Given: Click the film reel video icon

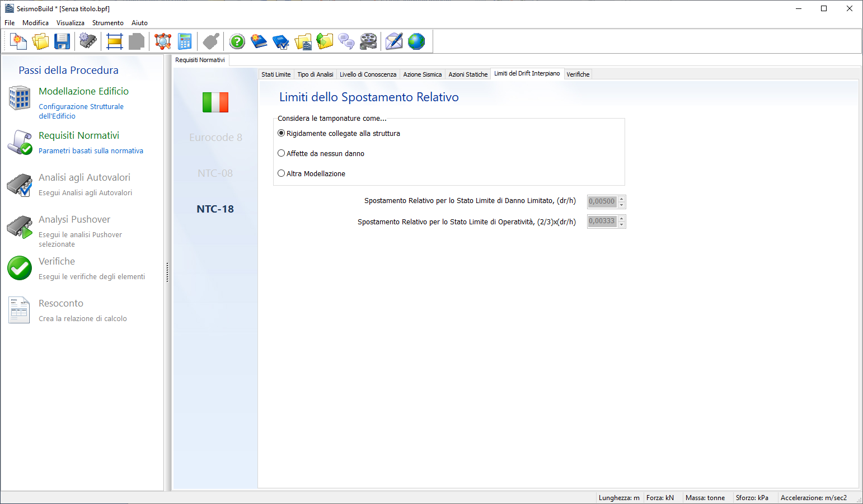Looking at the screenshot, I should 368,41.
